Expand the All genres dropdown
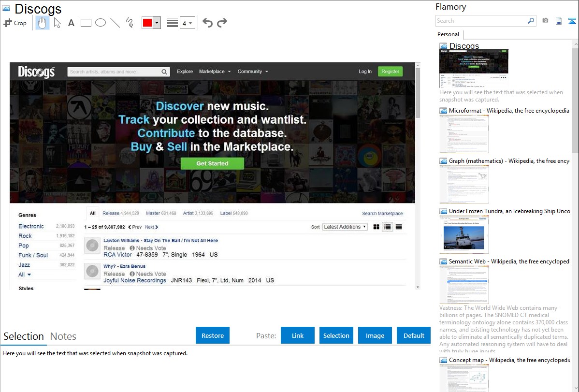This screenshot has height=392, width=579. click(x=25, y=275)
